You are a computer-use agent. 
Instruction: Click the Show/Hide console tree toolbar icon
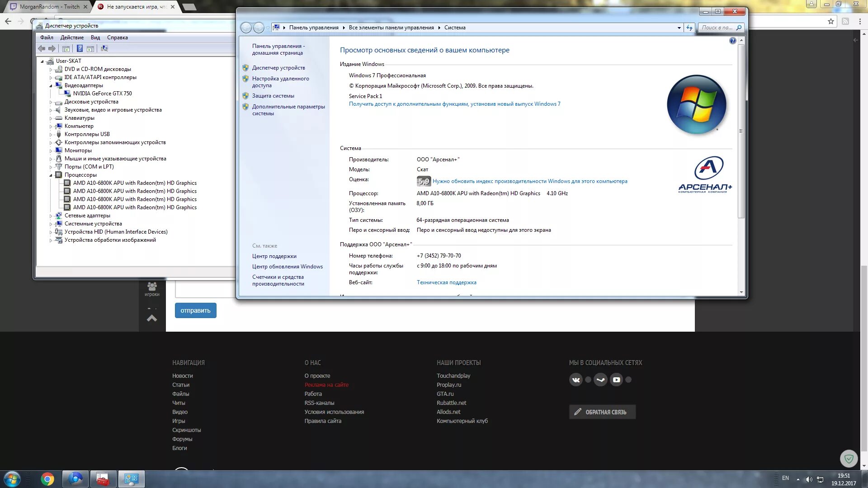tap(66, 48)
